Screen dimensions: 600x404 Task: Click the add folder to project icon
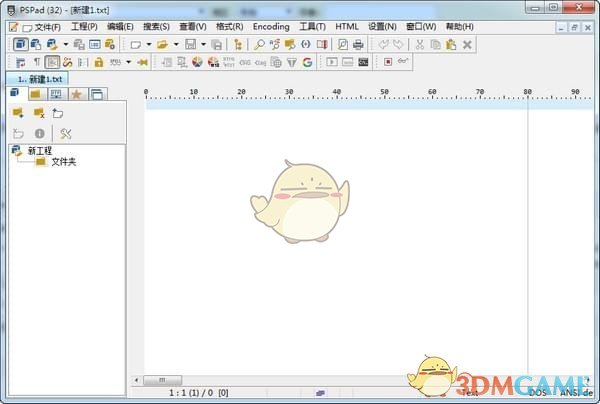click(x=18, y=113)
